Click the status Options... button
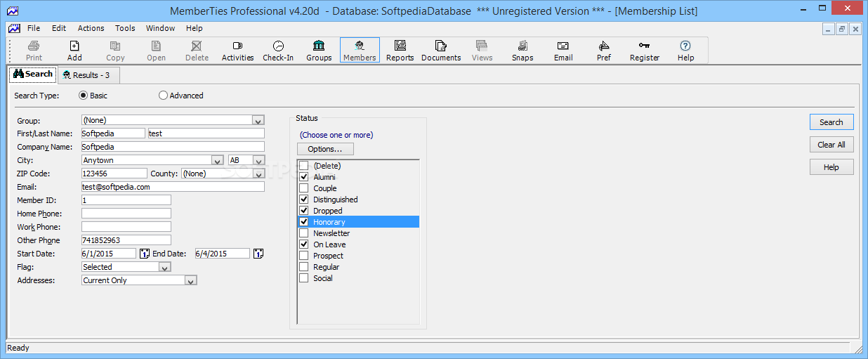Image resolution: width=868 pixels, height=359 pixels. pos(325,149)
